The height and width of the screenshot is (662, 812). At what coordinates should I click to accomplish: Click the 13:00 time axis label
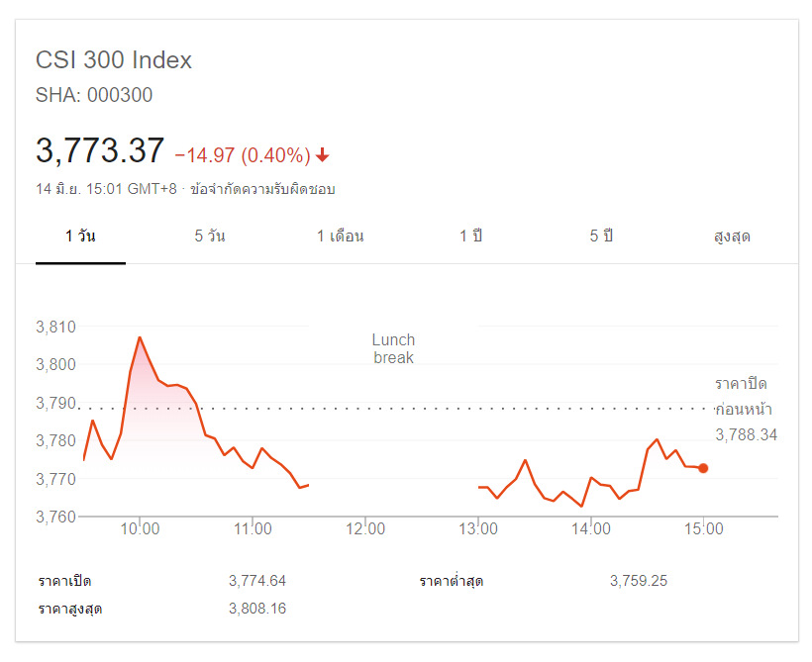[478, 529]
